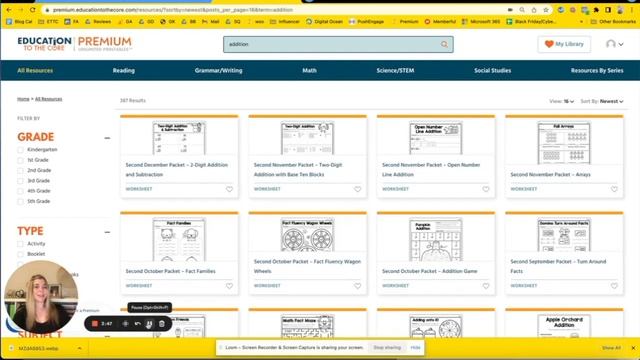The height and width of the screenshot is (360, 640).
Task: Reload the page with browser refresh icon
Action: [x=33, y=9]
